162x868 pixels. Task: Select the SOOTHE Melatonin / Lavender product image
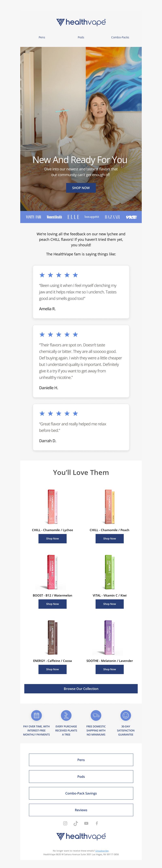point(110,638)
